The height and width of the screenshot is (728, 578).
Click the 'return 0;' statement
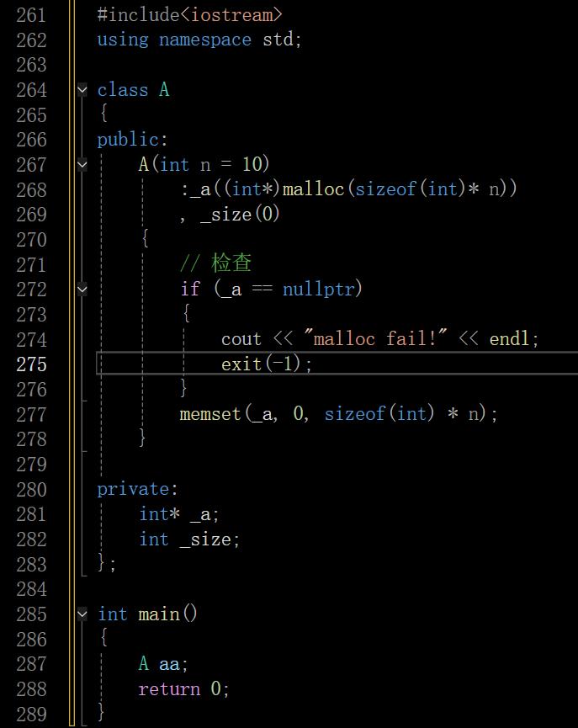pos(184,689)
